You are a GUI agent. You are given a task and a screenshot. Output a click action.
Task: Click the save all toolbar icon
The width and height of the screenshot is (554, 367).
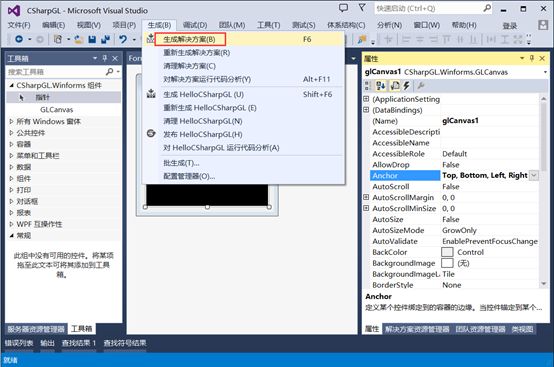click(x=105, y=40)
